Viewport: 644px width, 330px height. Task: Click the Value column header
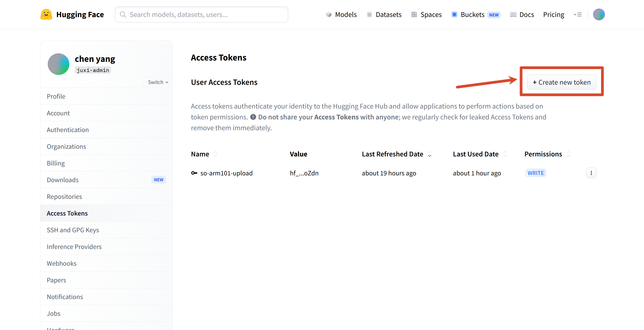298,154
